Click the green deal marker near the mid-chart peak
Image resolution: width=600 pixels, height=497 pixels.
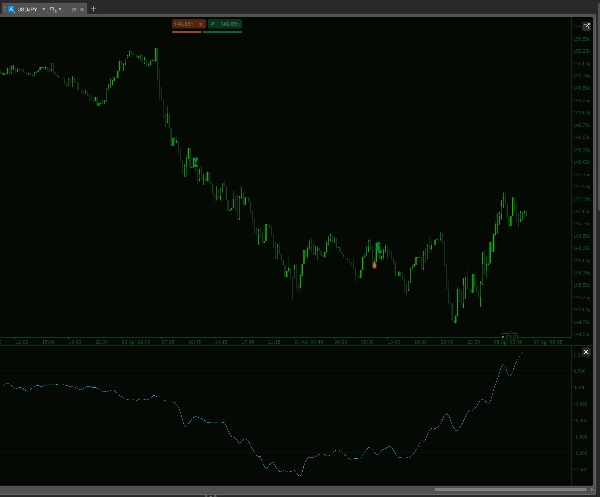(x=378, y=247)
